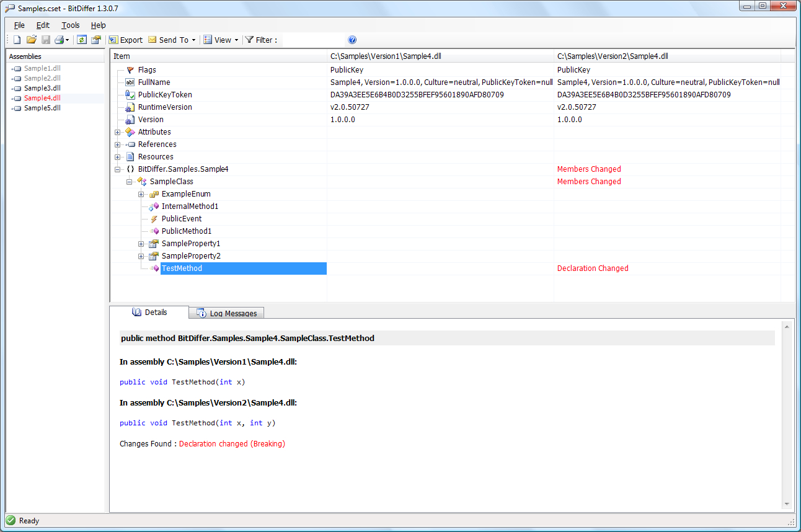Select Sample3.dll in the Assemblies list
Viewport: 801px width, 532px height.
(42, 88)
